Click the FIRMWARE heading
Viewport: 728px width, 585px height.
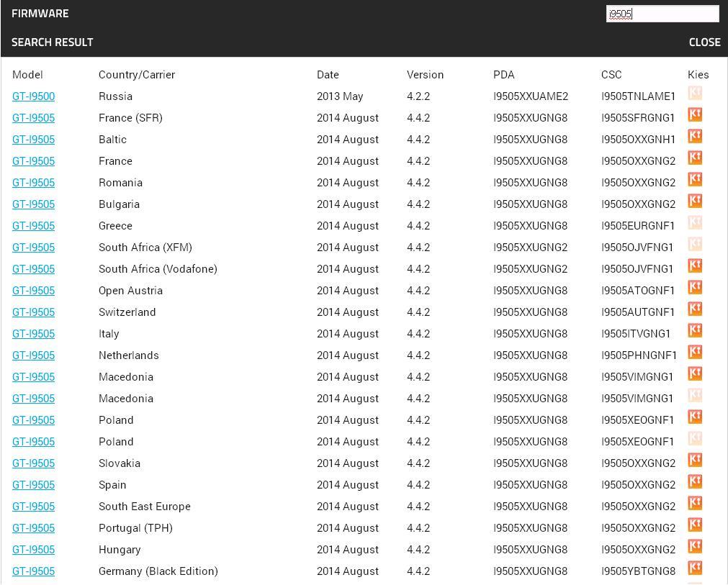[40, 14]
